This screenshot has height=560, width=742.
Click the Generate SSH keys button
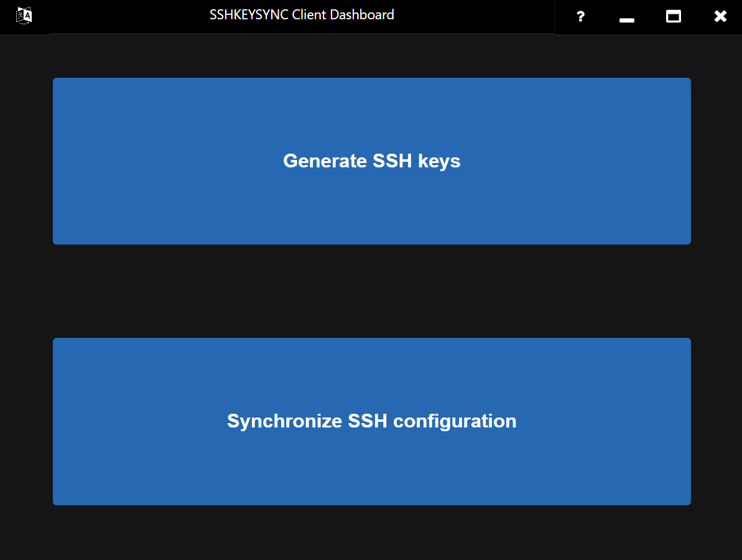point(371,161)
